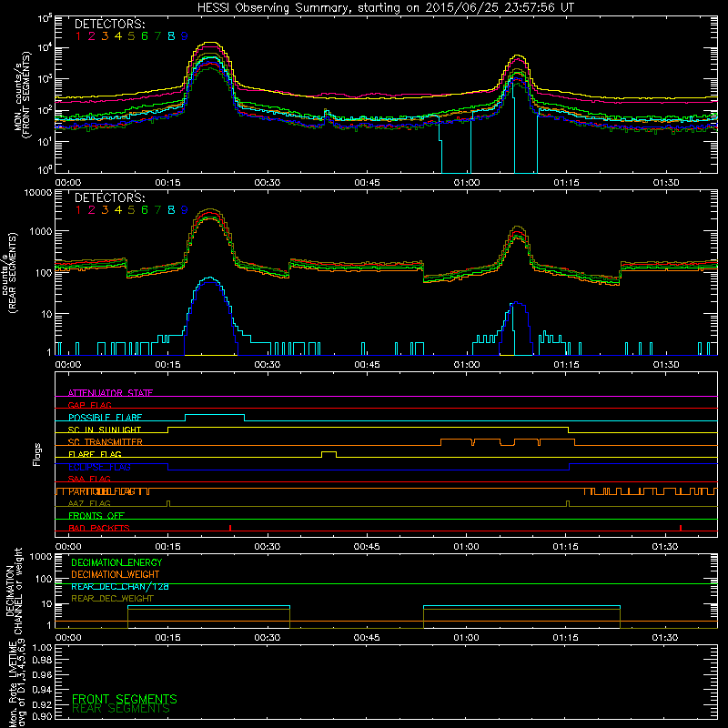Click the 'DECIMATION_WEIGHT' legend label
The image size is (728, 728).
(116, 574)
